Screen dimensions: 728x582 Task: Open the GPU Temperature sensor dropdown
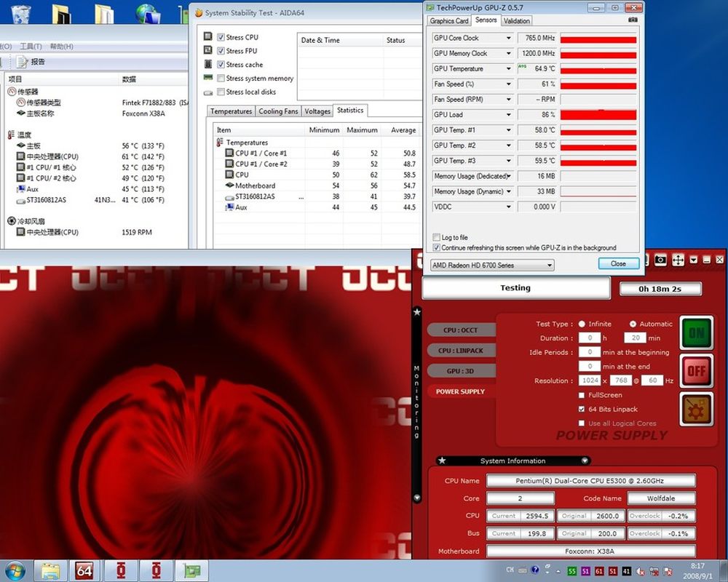509,68
